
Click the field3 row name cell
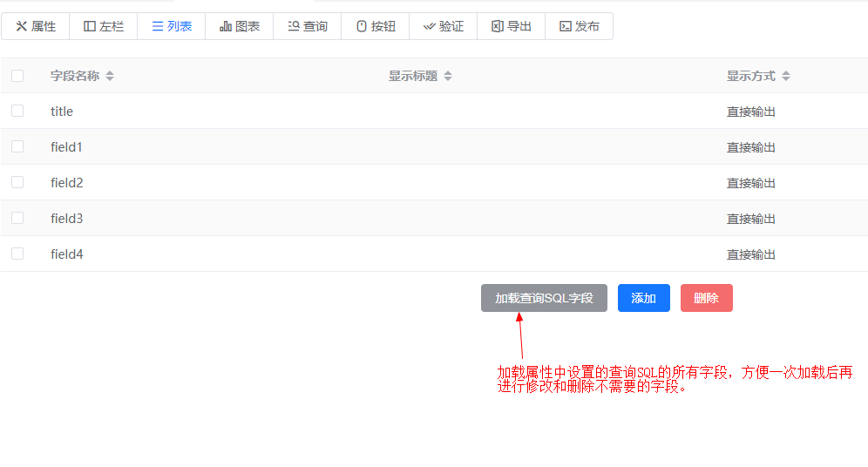point(67,219)
